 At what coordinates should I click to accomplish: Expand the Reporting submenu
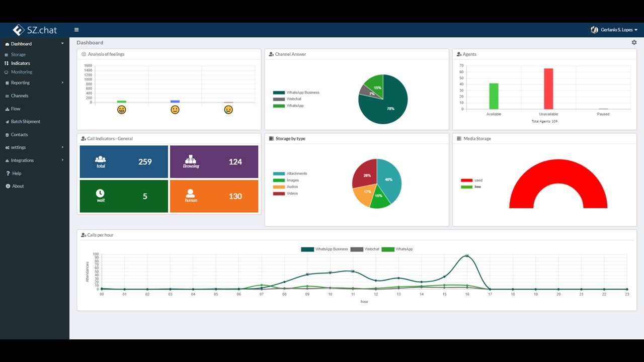(x=62, y=82)
